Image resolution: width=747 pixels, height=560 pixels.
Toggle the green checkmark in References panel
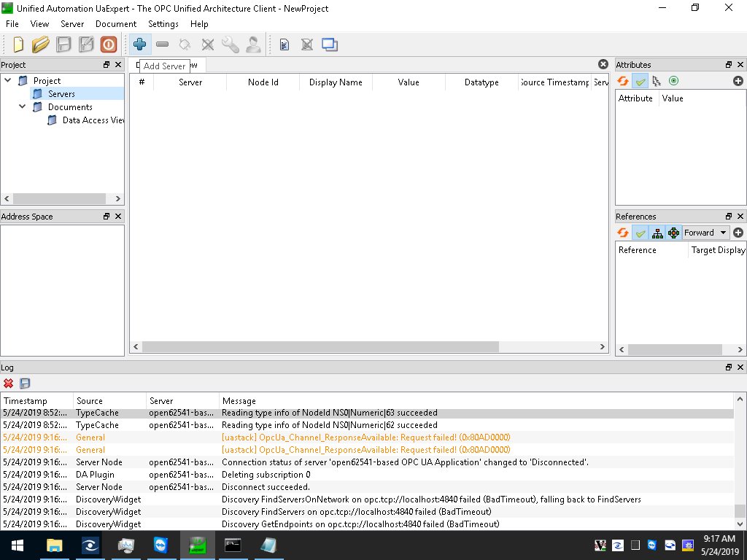(640, 233)
